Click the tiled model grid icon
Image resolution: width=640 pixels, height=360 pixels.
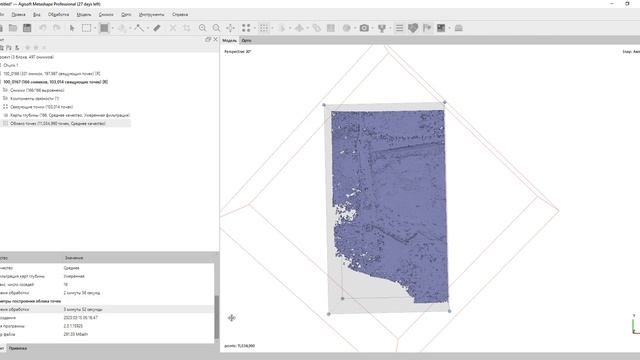331,28
